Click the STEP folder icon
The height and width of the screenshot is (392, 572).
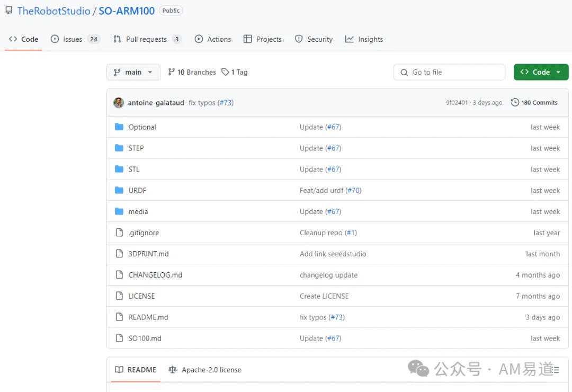pos(119,148)
